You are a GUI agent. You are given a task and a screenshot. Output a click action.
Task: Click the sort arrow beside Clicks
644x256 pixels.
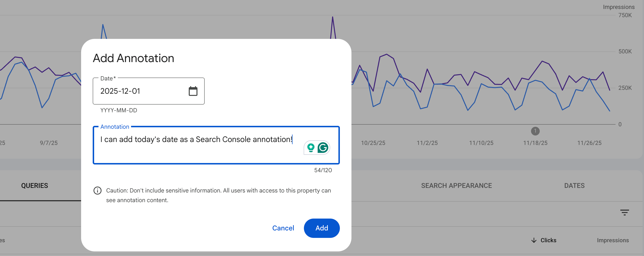[534, 240]
